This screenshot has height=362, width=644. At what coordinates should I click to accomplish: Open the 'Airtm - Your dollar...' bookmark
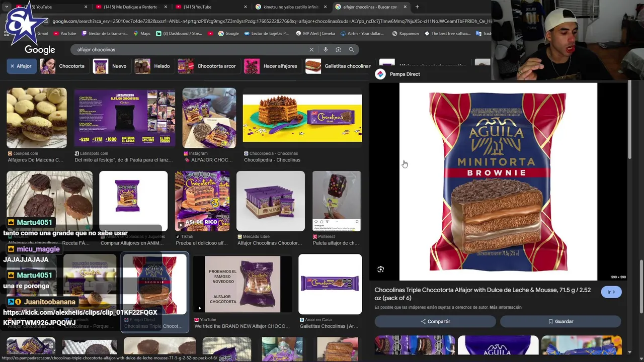362,34
